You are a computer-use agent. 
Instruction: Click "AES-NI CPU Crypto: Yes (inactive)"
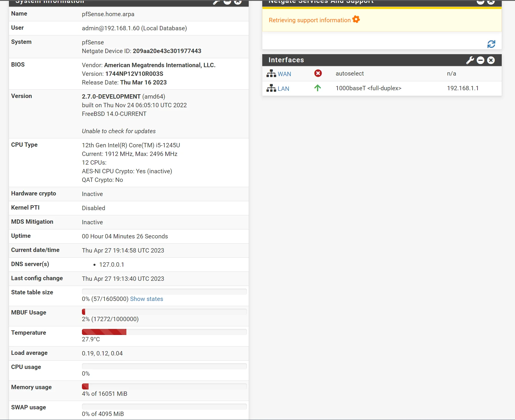click(x=127, y=171)
